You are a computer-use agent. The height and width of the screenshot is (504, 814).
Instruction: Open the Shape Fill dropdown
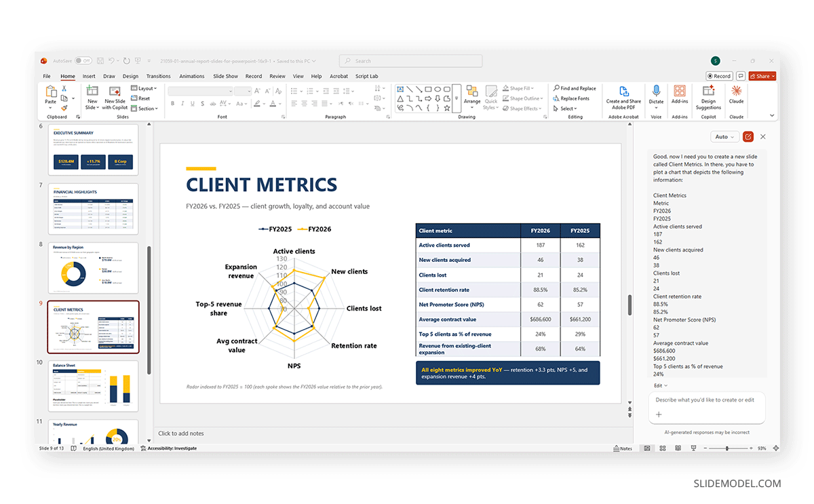pos(518,88)
